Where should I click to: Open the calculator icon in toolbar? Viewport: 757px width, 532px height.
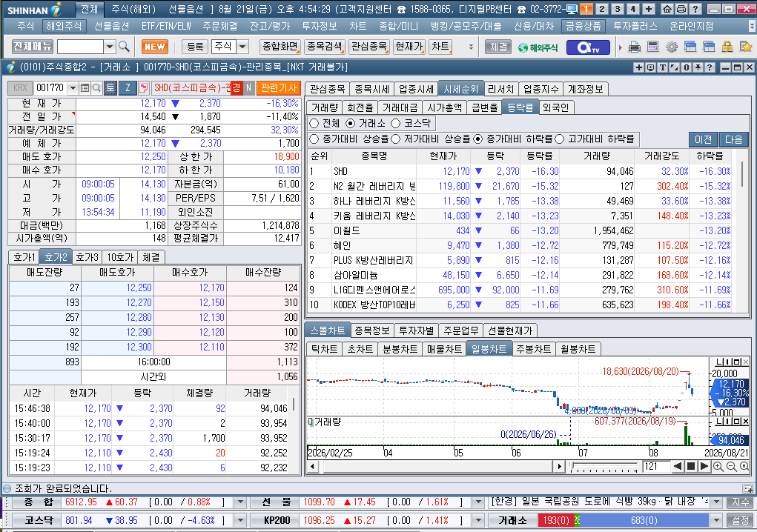[652, 47]
